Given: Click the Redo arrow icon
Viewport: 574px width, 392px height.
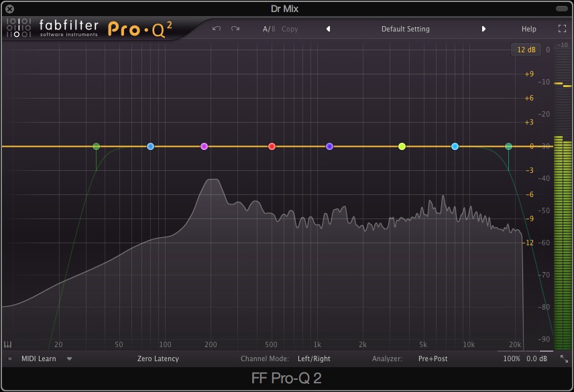Looking at the screenshot, I should 235,29.
